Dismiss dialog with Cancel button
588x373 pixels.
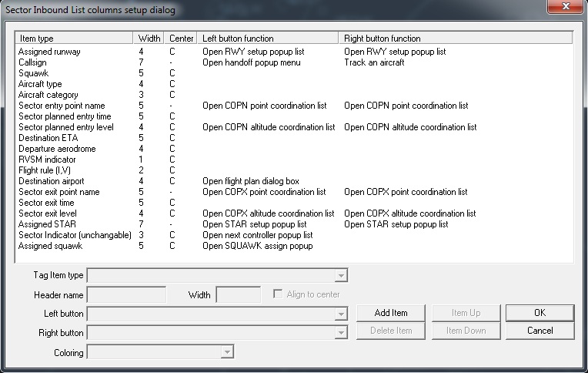tap(540, 331)
